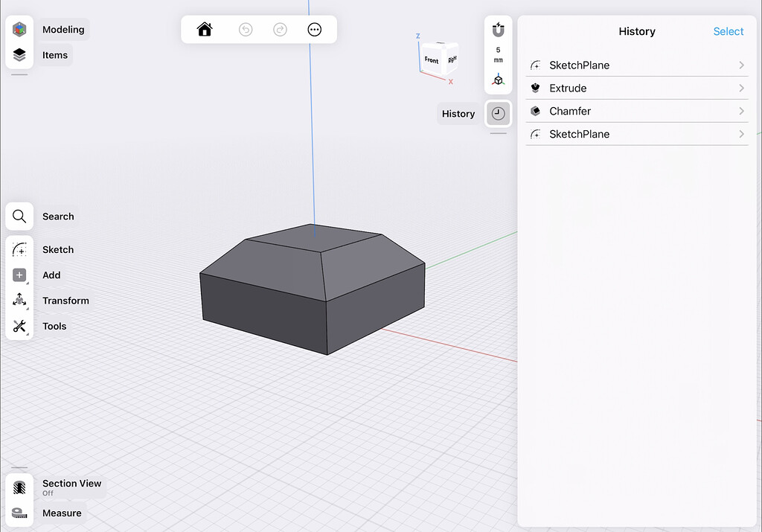Open the Add tool in the sidebar

tap(19, 275)
